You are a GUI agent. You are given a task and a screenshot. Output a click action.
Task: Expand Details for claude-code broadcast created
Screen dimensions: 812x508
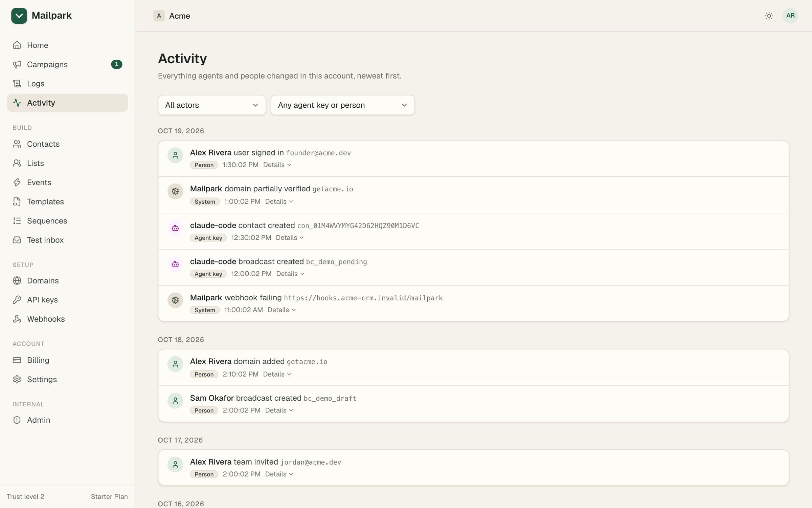tap(290, 274)
